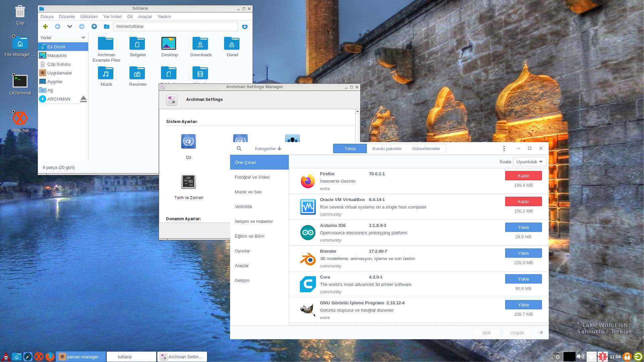Launch Firefox from the taskbar launcher

[x=50, y=357]
